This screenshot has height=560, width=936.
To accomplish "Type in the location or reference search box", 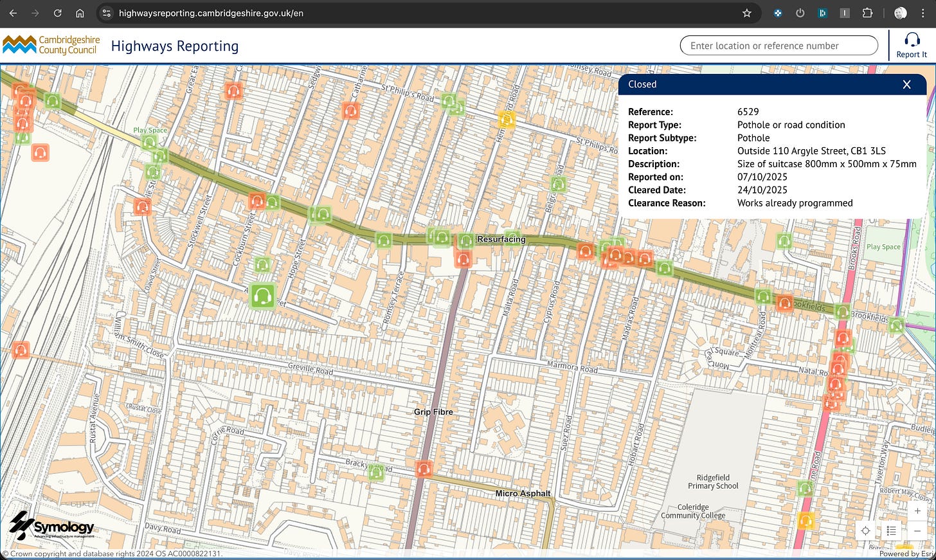I will 778,46.
